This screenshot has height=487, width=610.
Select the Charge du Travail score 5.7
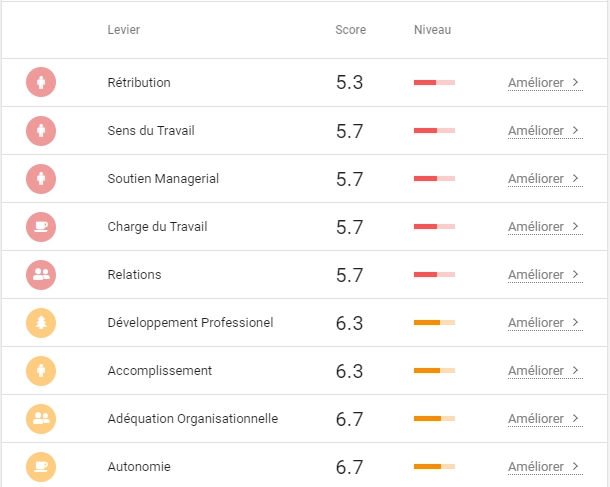coord(349,227)
